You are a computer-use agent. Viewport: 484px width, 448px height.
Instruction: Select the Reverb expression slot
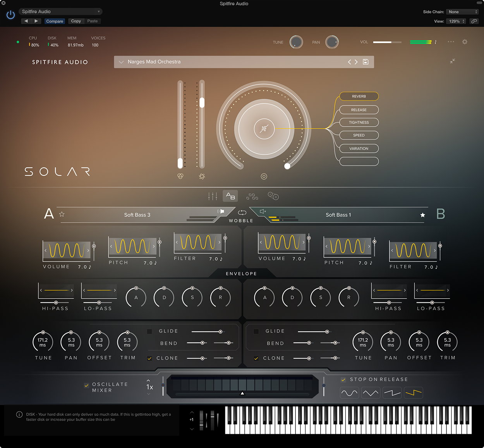pyautogui.click(x=359, y=96)
